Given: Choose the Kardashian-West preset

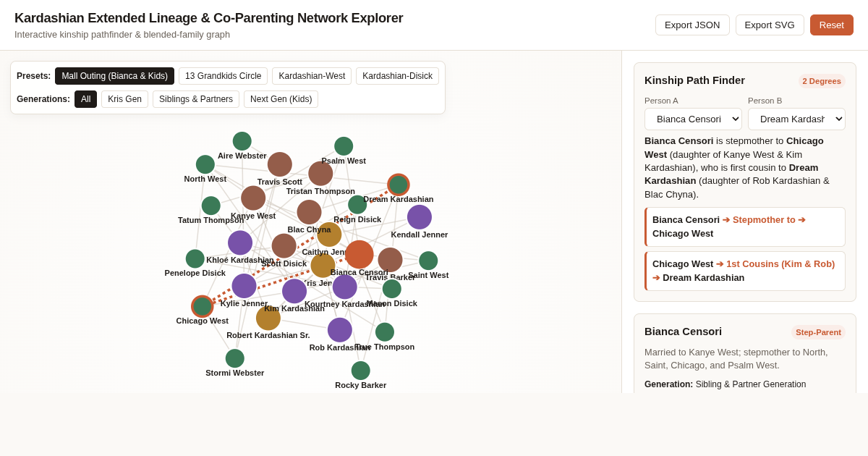Looking at the screenshot, I should click(x=312, y=76).
